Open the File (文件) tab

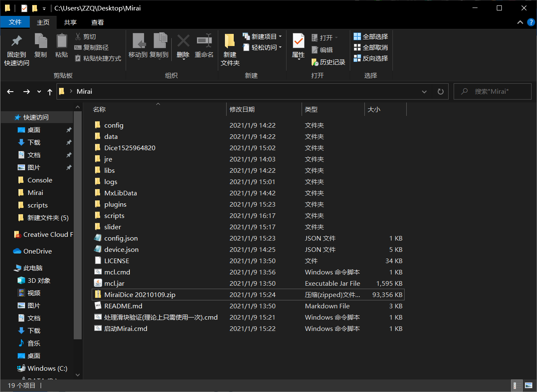tap(15, 22)
